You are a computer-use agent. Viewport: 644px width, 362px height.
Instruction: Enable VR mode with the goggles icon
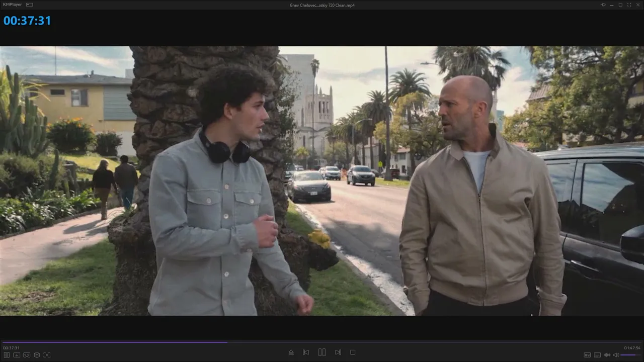coord(27,355)
